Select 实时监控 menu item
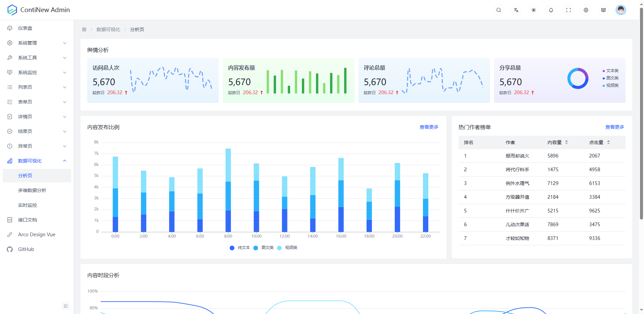This screenshot has width=644, height=314. coord(28,205)
